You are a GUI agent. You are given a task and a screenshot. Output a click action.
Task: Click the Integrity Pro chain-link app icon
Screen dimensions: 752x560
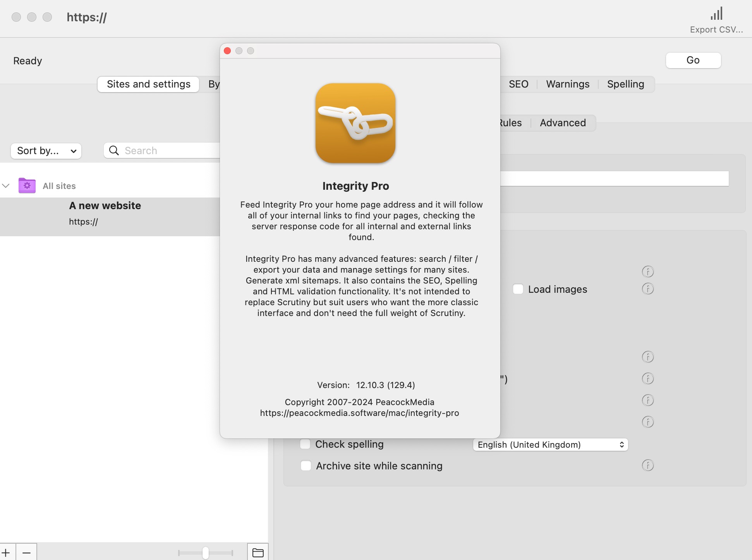click(355, 123)
